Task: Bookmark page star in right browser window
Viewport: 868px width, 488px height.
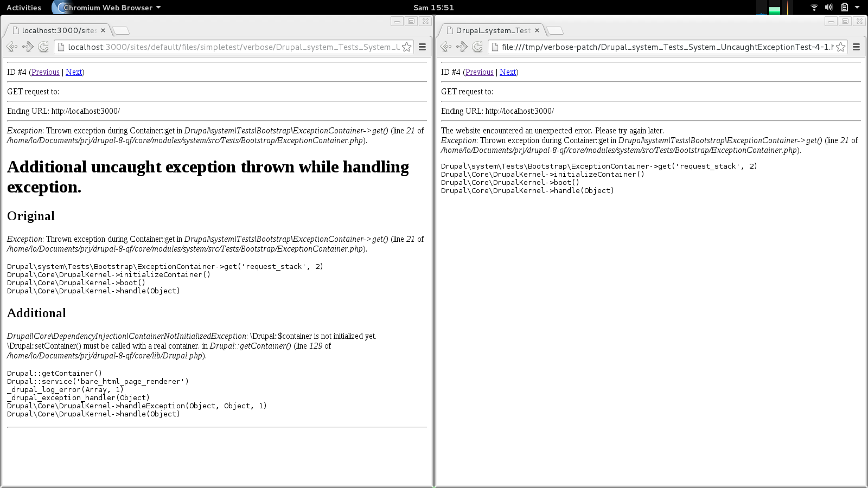Action: (840, 47)
